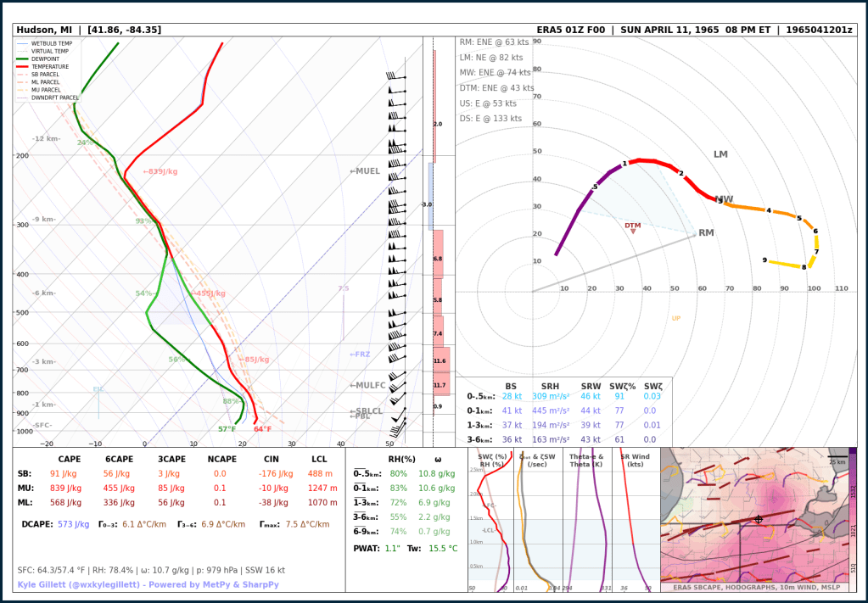The image size is (868, 603).
Task: Click the surface temperature 64°F label
Action: (x=262, y=429)
